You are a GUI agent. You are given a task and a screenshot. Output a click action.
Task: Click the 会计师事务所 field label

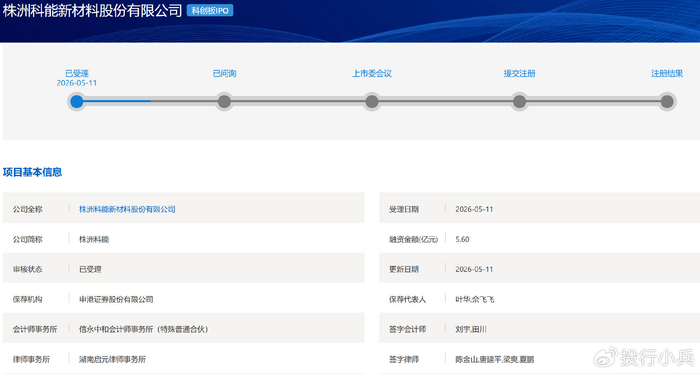pyautogui.click(x=35, y=329)
